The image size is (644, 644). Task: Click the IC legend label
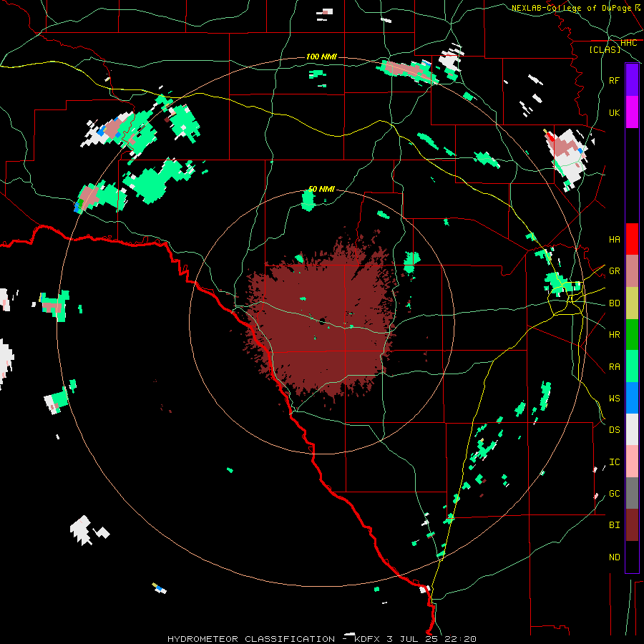tap(615, 462)
